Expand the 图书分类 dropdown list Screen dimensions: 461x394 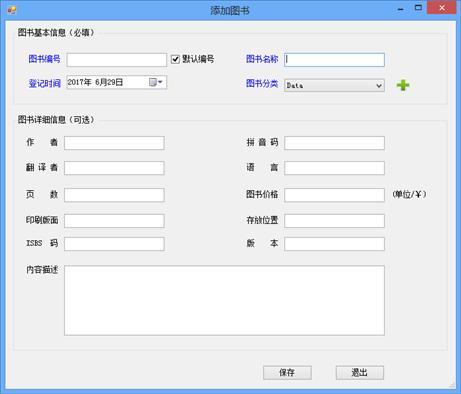pos(378,86)
